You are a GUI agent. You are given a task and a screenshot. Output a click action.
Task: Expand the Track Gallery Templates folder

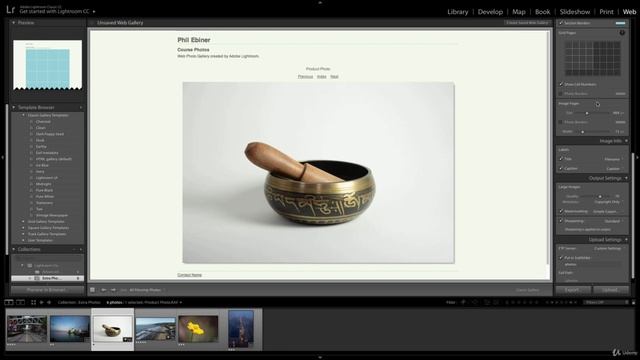(x=23, y=234)
